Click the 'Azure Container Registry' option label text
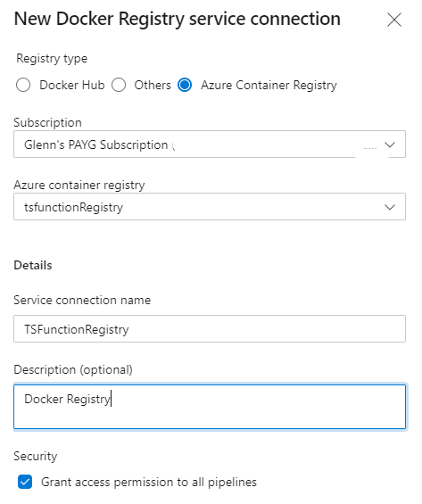 pyautogui.click(x=269, y=85)
